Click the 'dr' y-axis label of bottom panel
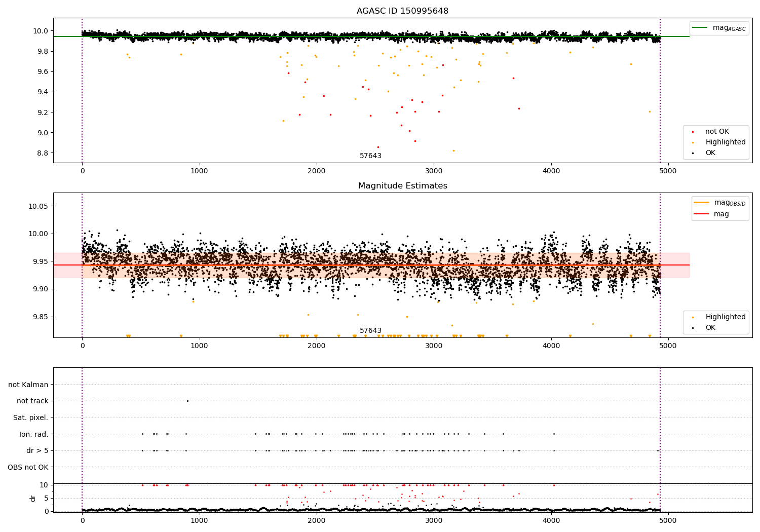Image resolution: width=760 pixels, height=532 pixels. (33, 498)
